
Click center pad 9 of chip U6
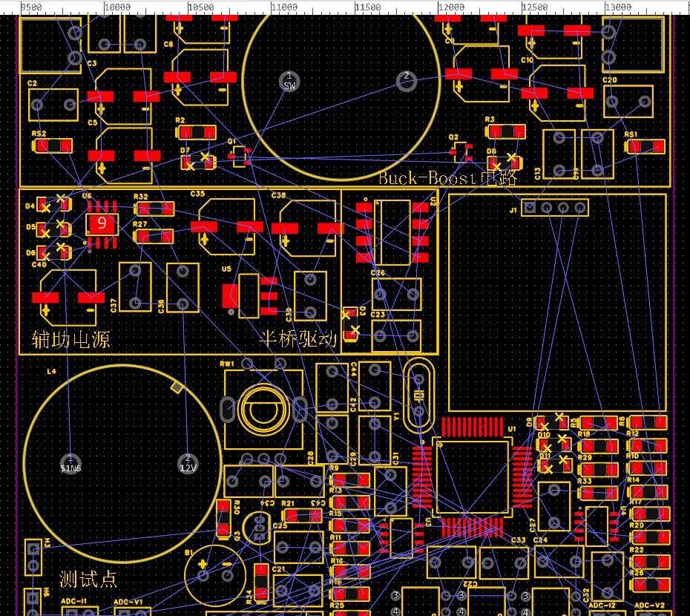click(102, 223)
